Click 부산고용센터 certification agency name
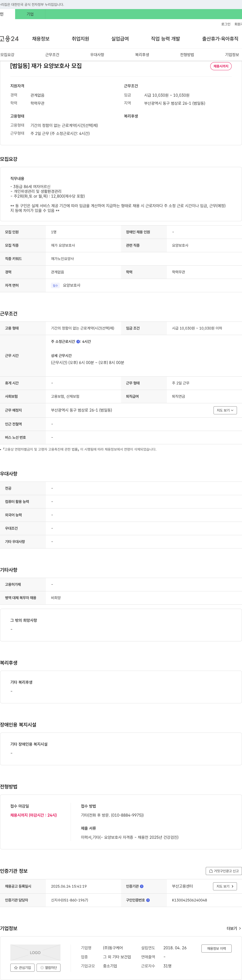 (182, 886)
